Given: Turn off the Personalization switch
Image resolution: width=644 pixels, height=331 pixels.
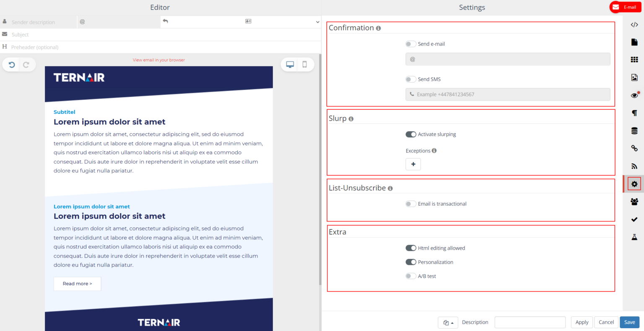Looking at the screenshot, I should (x=411, y=262).
